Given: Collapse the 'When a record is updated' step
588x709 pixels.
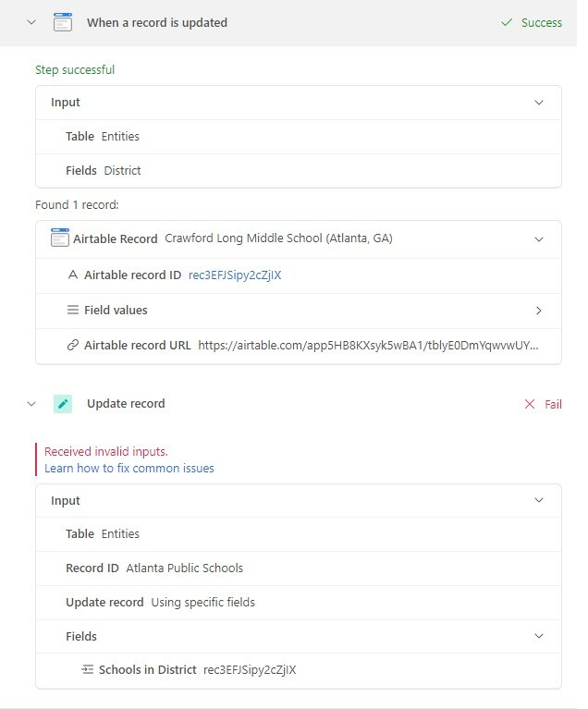Looking at the screenshot, I should click(x=31, y=22).
